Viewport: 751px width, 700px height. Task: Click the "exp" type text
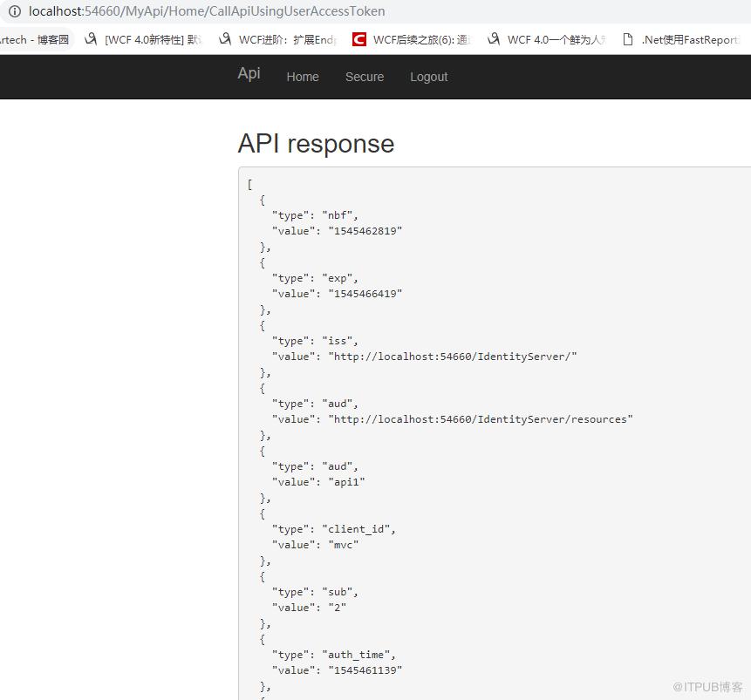[339, 278]
